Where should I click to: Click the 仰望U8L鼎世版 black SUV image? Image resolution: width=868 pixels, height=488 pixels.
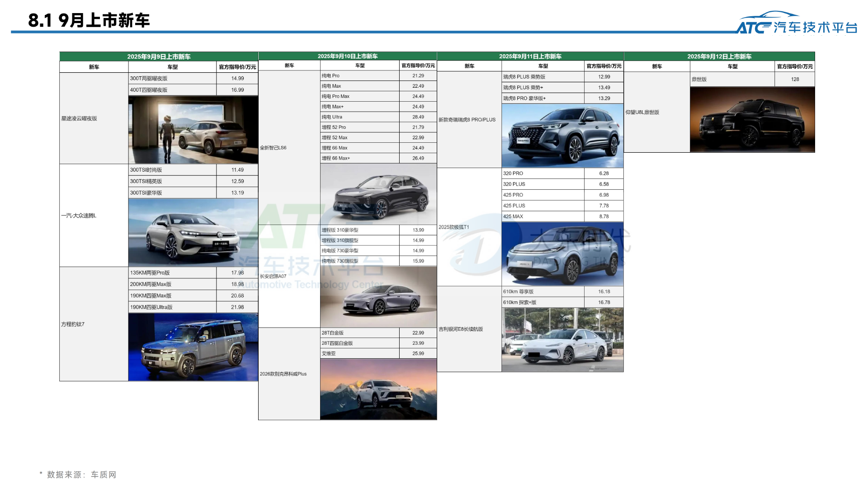click(x=752, y=120)
